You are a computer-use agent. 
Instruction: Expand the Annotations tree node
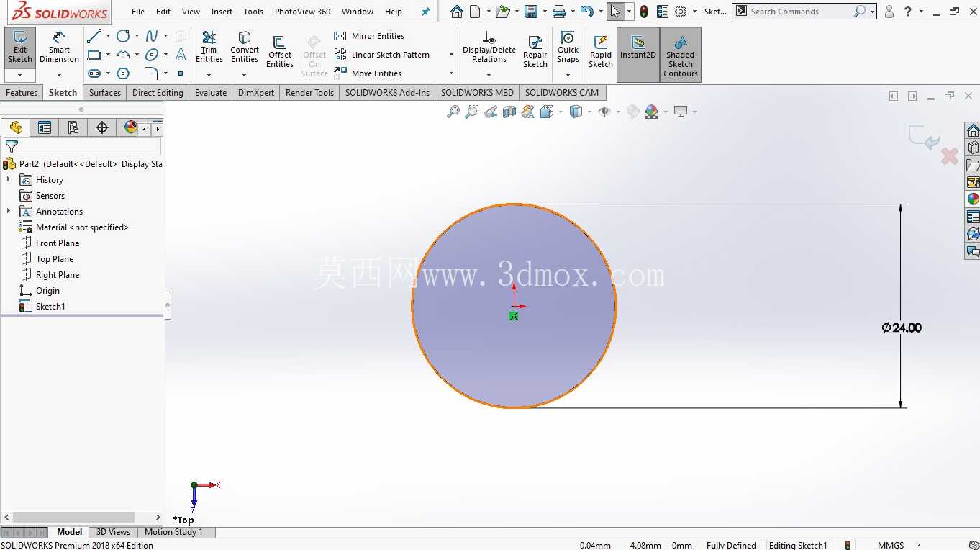pos(9,211)
